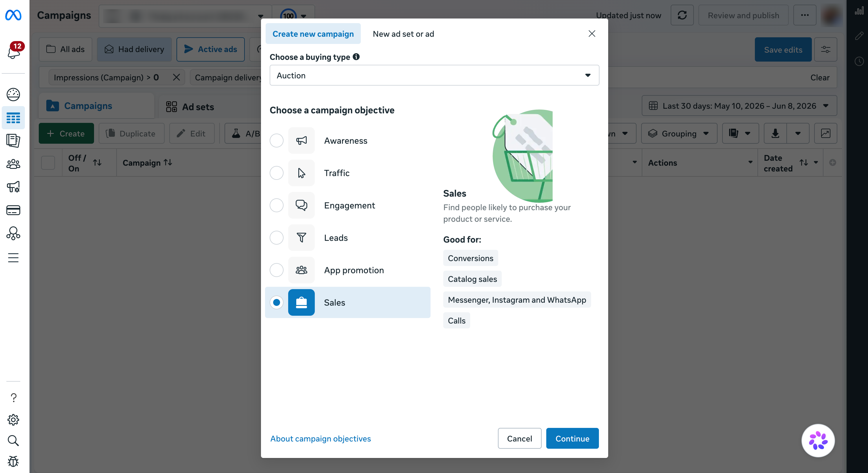Click the info icon beside buying type

click(356, 57)
